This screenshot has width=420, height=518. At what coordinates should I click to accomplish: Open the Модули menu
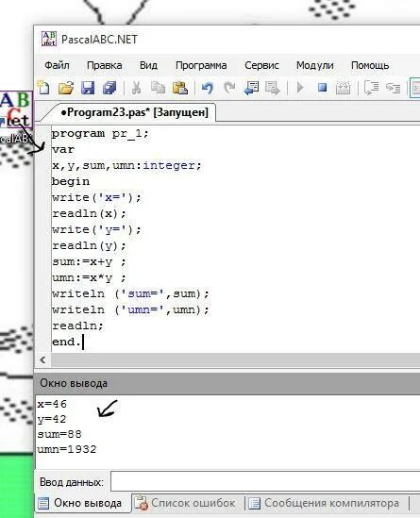(x=314, y=65)
